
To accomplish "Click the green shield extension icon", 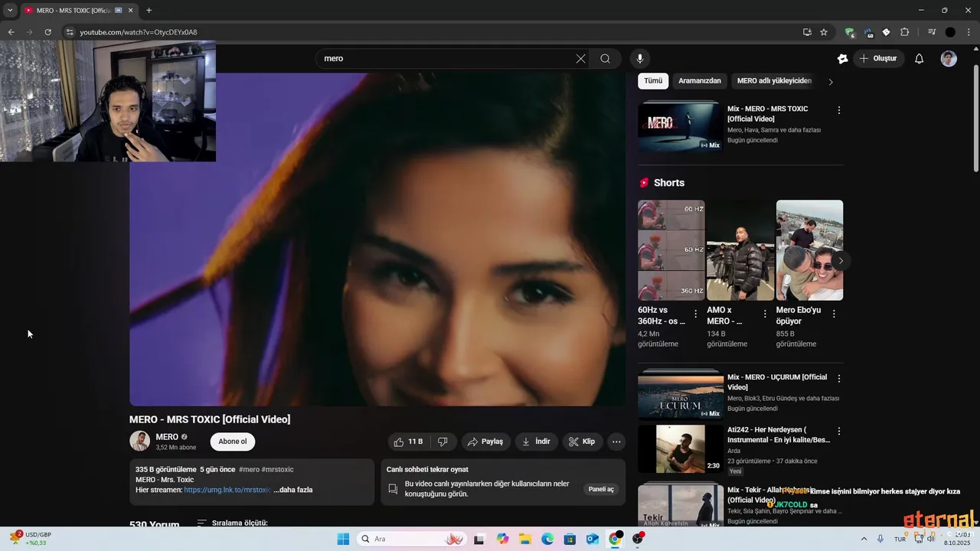I will click(x=849, y=32).
